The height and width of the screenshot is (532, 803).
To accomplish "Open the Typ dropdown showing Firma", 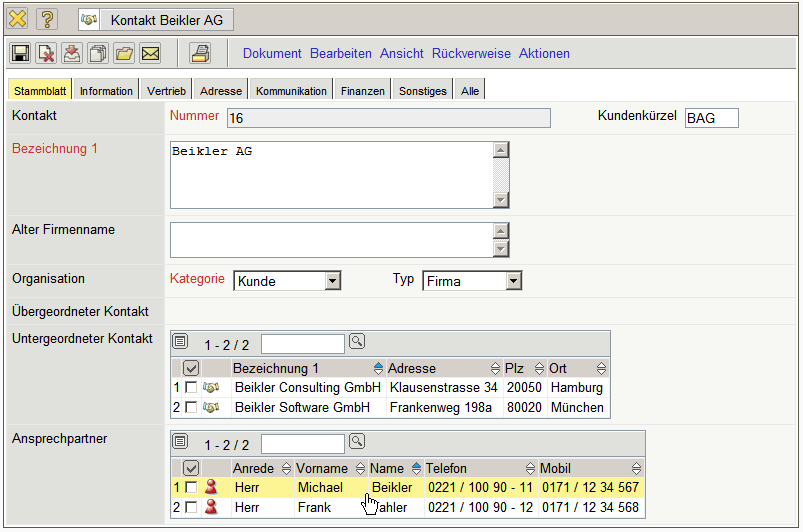I will tap(514, 281).
